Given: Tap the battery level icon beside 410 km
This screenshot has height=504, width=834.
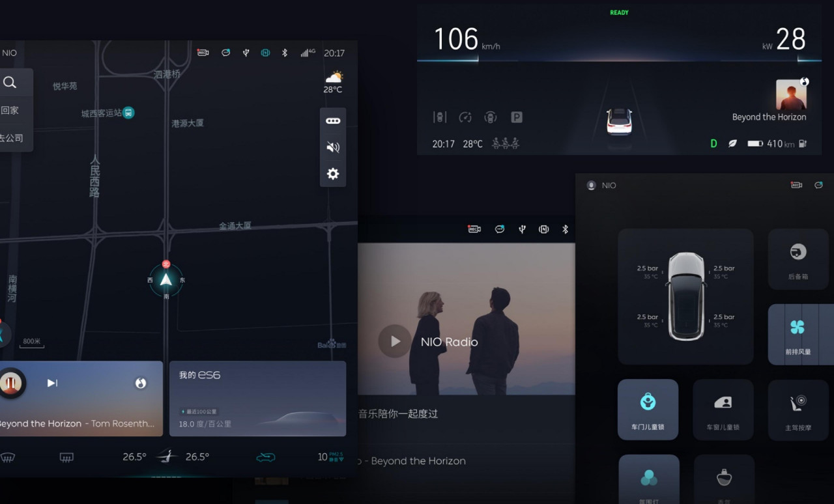Looking at the screenshot, I should [x=755, y=143].
